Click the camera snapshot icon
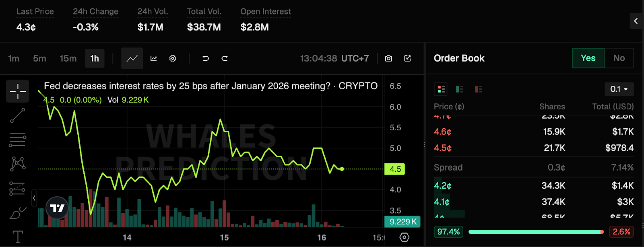The height and width of the screenshot is (247, 644). click(388, 58)
